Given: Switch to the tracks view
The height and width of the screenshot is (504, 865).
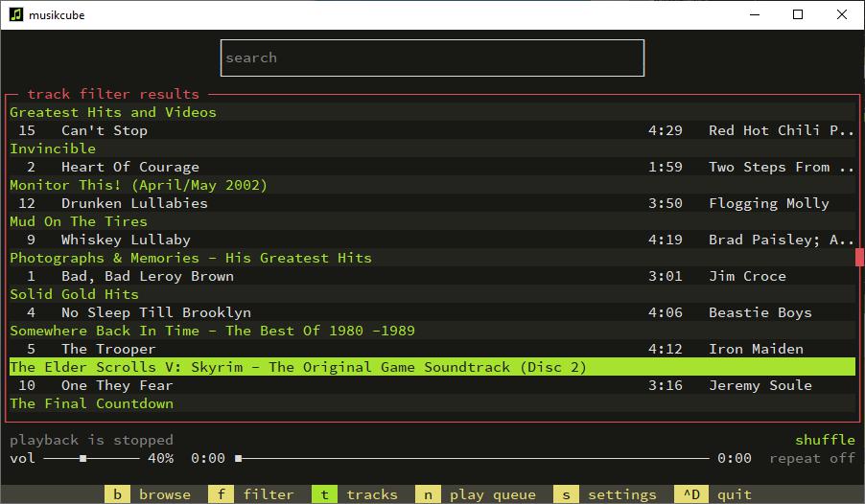Looking at the screenshot, I should (355, 494).
